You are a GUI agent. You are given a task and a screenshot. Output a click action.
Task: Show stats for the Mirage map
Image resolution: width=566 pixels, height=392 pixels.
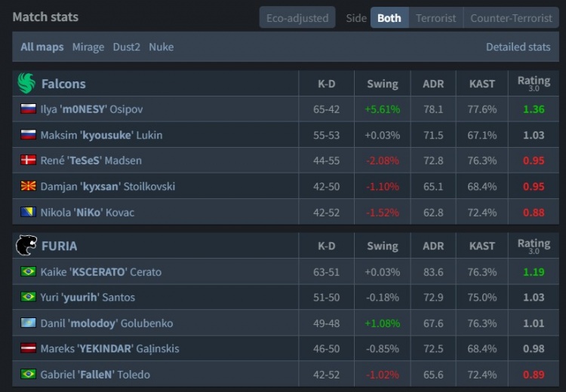(x=88, y=47)
